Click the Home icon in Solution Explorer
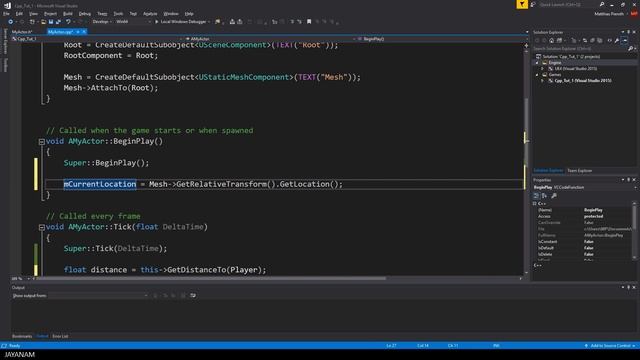 coord(551,40)
